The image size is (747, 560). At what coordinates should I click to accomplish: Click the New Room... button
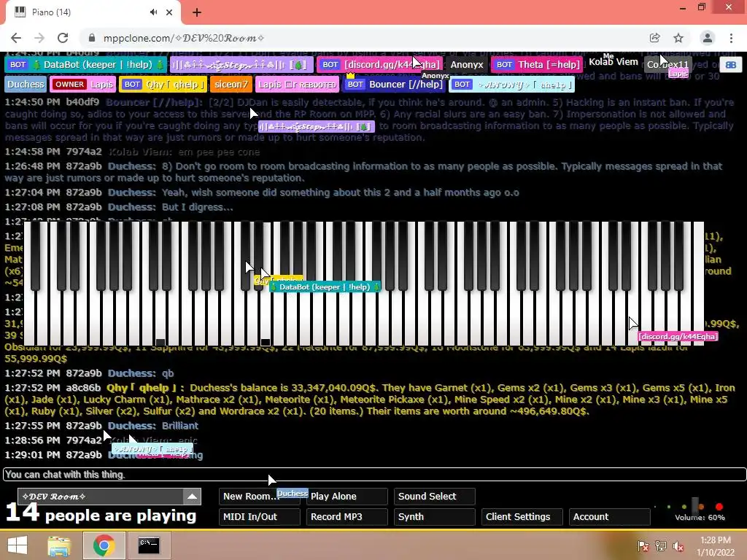point(260,496)
